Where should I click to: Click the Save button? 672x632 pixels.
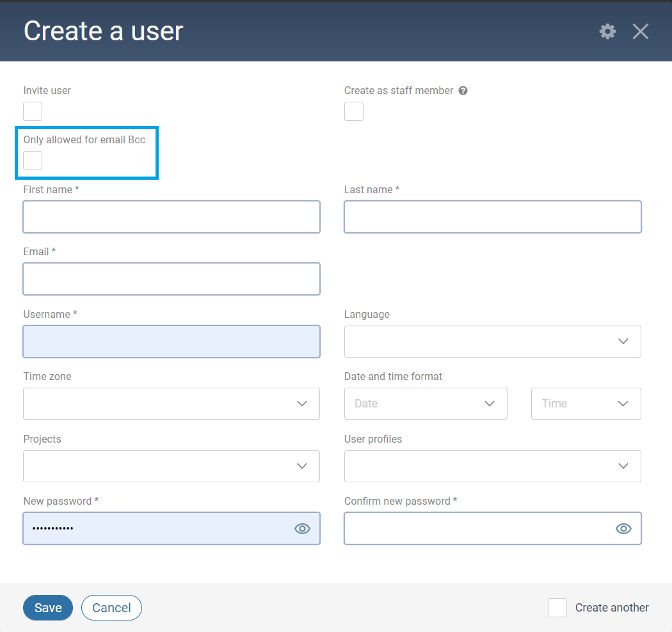[48, 608]
